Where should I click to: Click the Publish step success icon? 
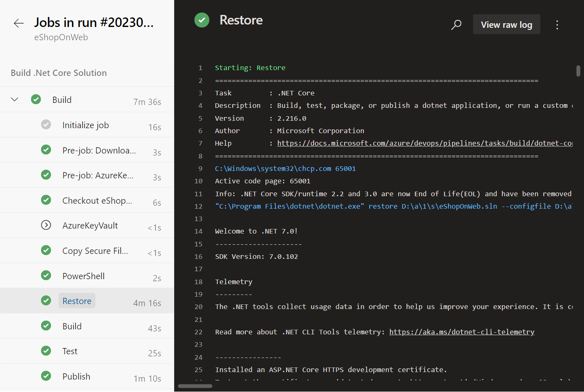pos(46,376)
